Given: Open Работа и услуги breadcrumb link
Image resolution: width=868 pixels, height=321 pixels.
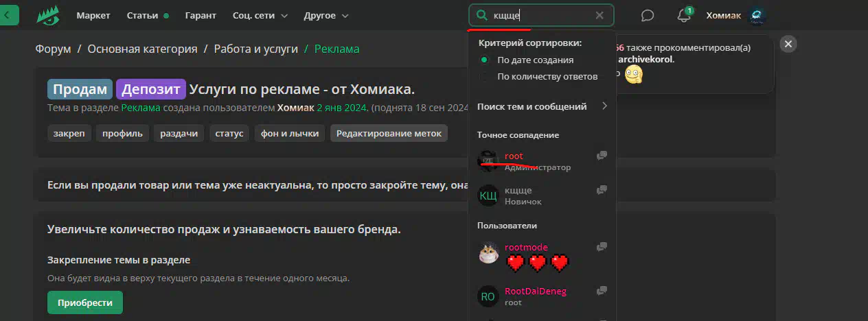Looking at the screenshot, I should [x=256, y=49].
